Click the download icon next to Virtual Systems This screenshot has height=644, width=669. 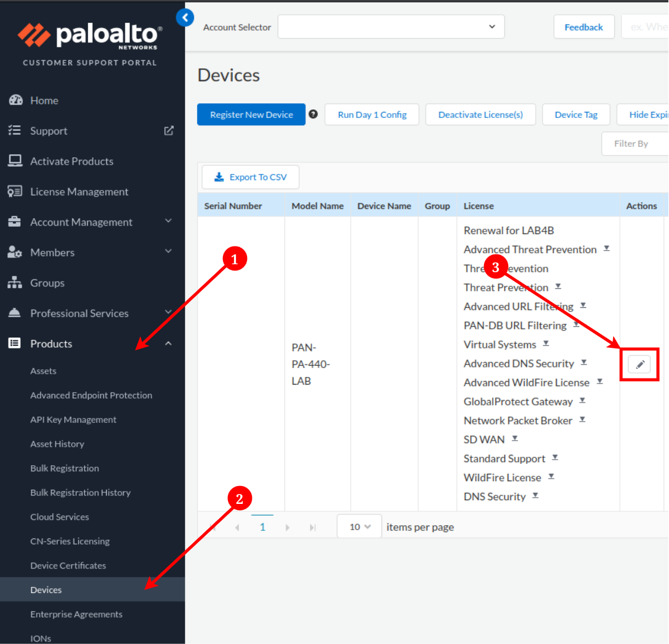click(546, 344)
